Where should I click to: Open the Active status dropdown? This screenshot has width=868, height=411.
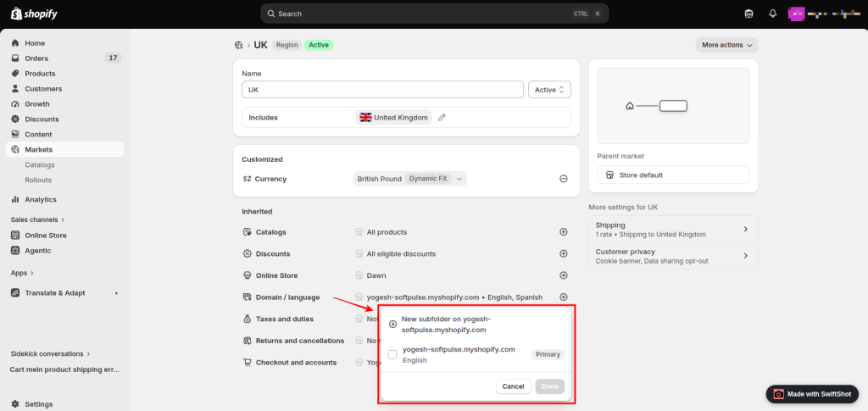pyautogui.click(x=549, y=90)
